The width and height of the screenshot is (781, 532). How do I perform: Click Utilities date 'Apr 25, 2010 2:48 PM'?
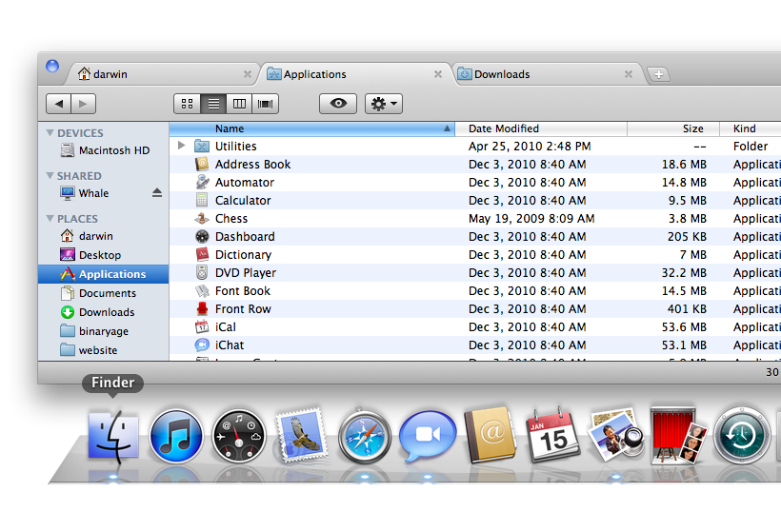(x=530, y=147)
